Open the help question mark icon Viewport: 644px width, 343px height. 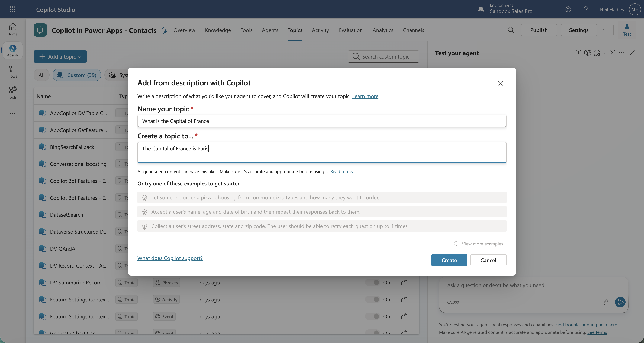pyautogui.click(x=586, y=9)
